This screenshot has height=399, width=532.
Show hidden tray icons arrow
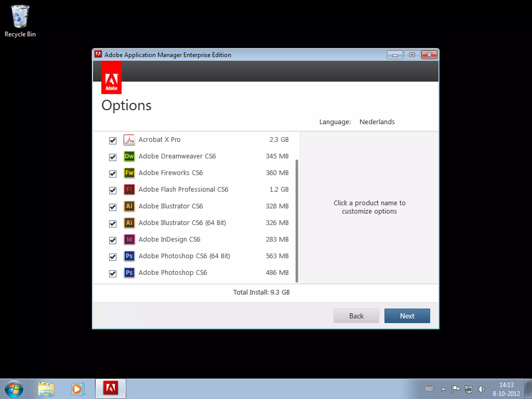point(443,389)
